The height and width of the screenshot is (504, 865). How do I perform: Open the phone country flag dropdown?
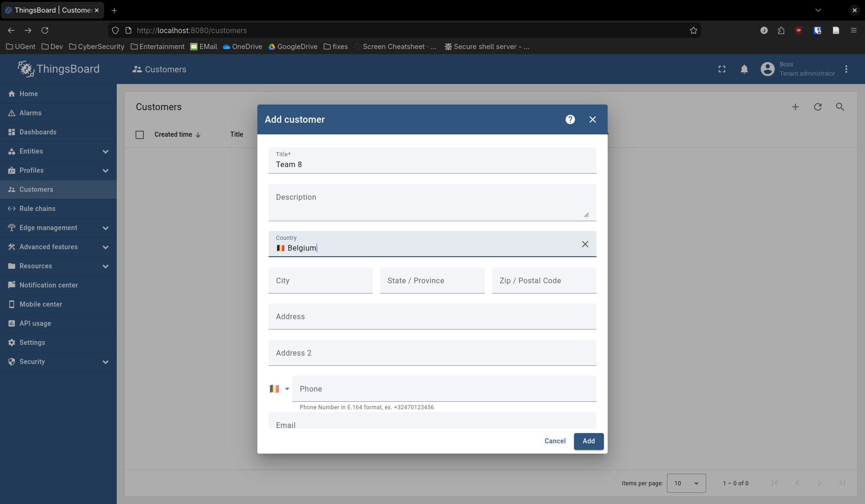click(279, 389)
